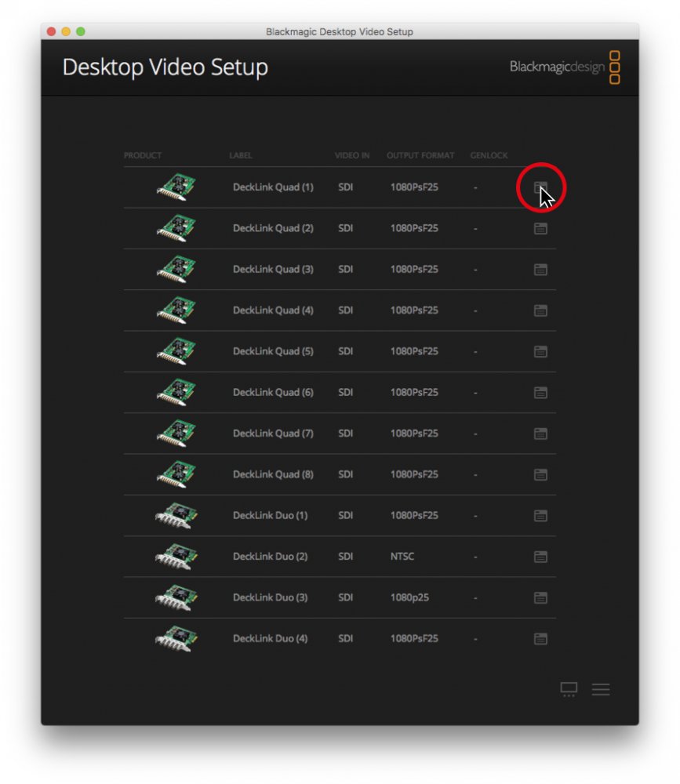Open settings icon for DeckLink Duo (1)
Image resolution: width=680 pixels, height=784 pixels.
540,516
